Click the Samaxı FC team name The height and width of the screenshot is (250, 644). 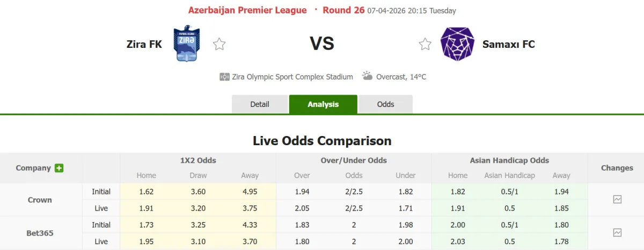(509, 44)
